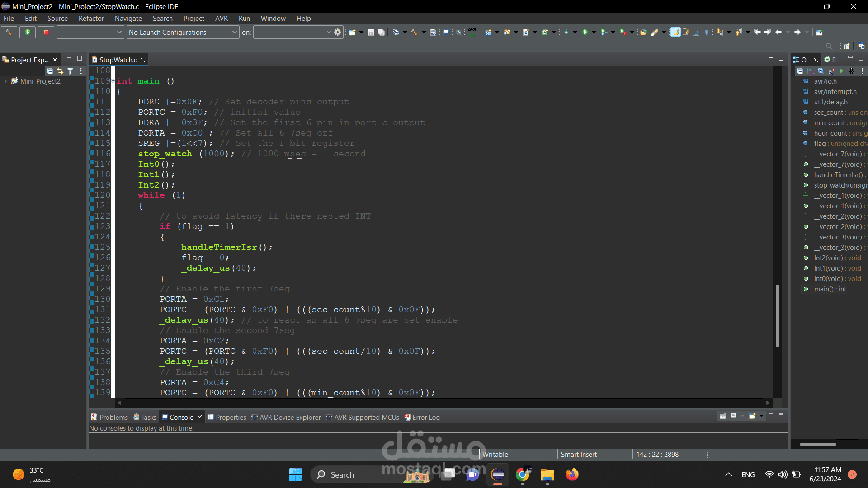Click the AVR upload to device icon

click(472, 32)
